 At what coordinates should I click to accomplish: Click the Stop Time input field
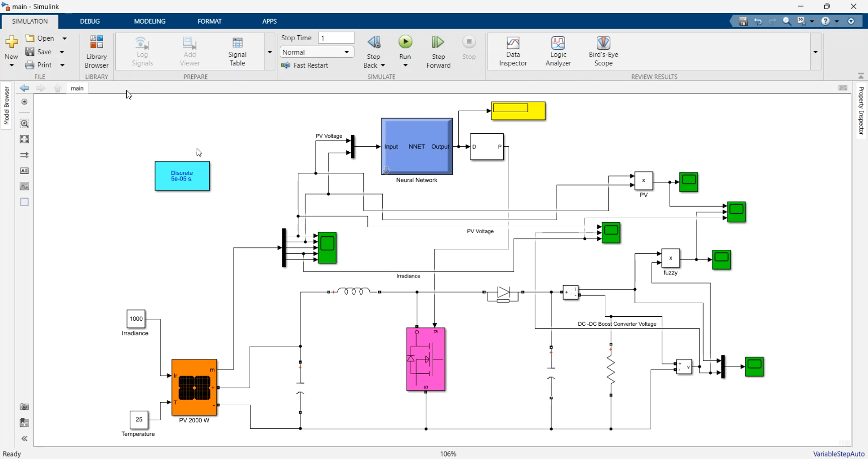click(x=336, y=38)
